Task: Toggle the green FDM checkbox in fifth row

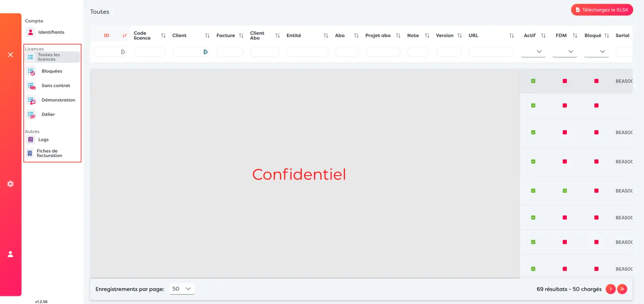Action: point(565,191)
